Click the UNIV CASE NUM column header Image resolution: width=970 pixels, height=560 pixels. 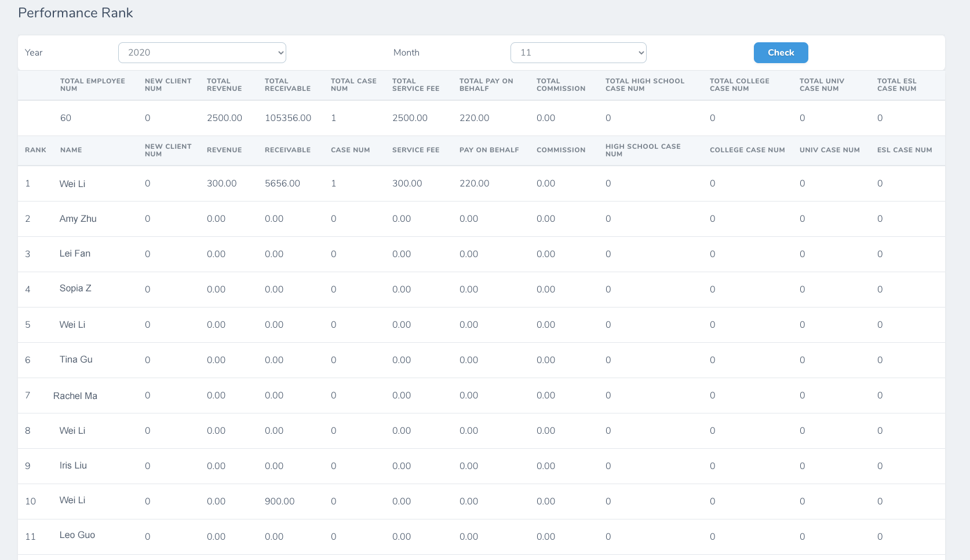(829, 150)
